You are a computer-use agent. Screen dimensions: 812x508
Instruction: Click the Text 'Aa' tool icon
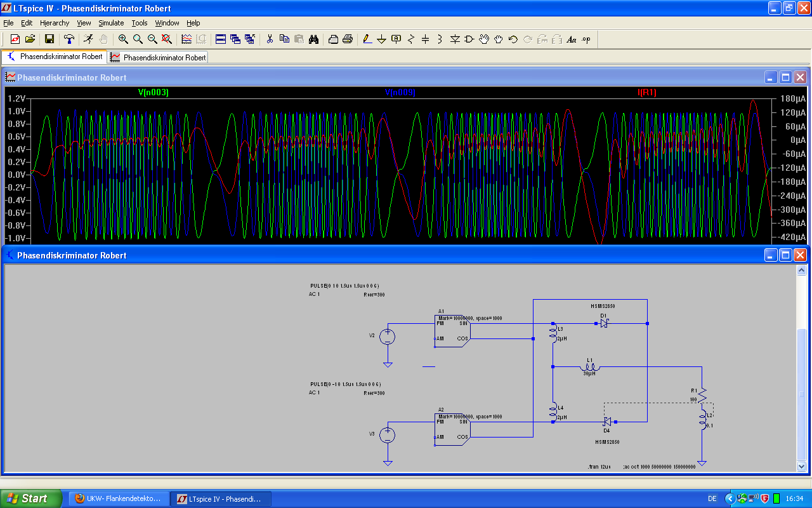pos(571,39)
